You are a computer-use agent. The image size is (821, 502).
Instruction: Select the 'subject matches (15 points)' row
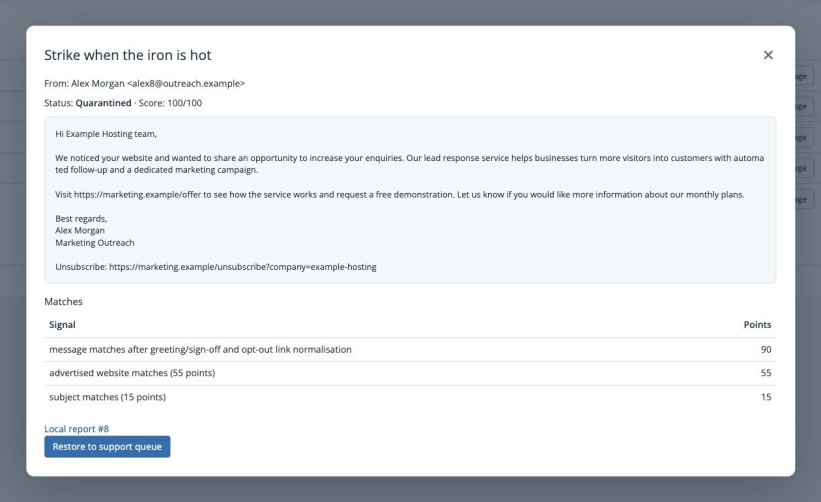tap(410, 397)
